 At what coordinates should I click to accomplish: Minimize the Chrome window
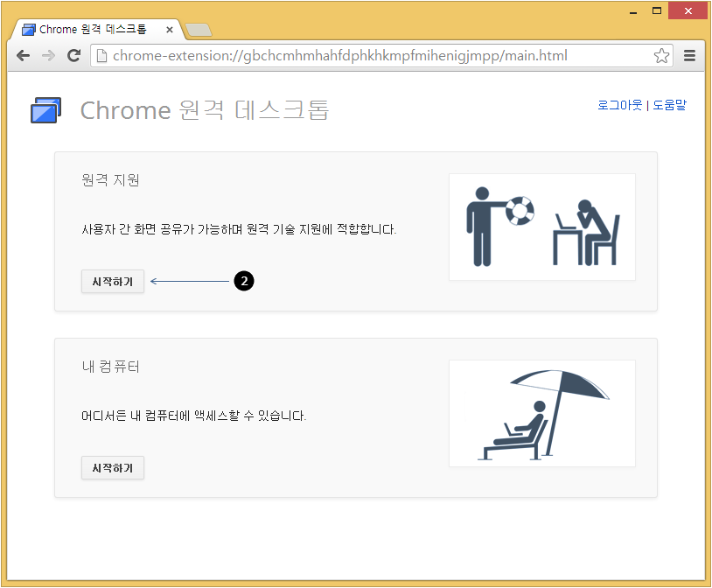(633, 11)
